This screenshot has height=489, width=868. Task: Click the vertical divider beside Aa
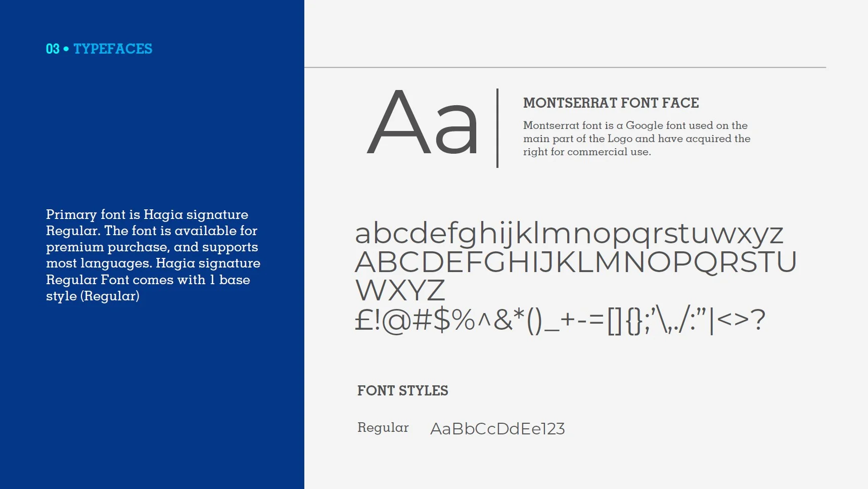pyautogui.click(x=497, y=128)
